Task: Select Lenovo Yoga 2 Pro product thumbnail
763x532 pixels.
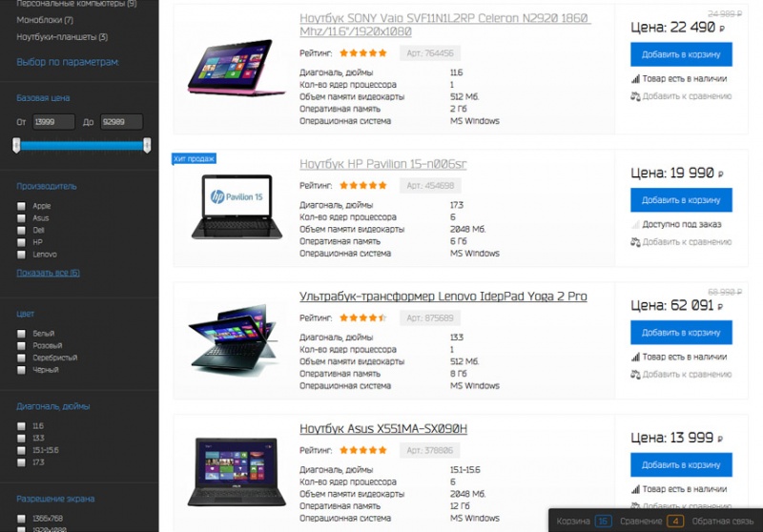Action: pos(236,339)
